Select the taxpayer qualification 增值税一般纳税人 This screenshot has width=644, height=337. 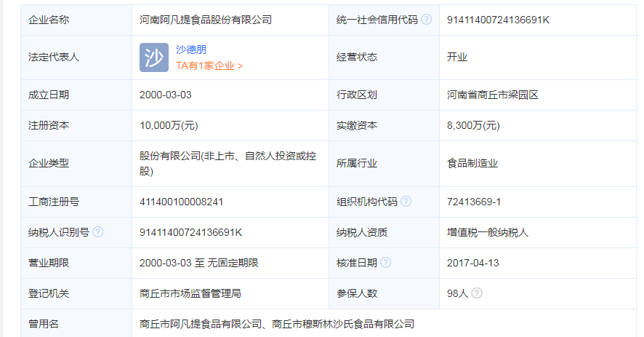click(x=488, y=232)
